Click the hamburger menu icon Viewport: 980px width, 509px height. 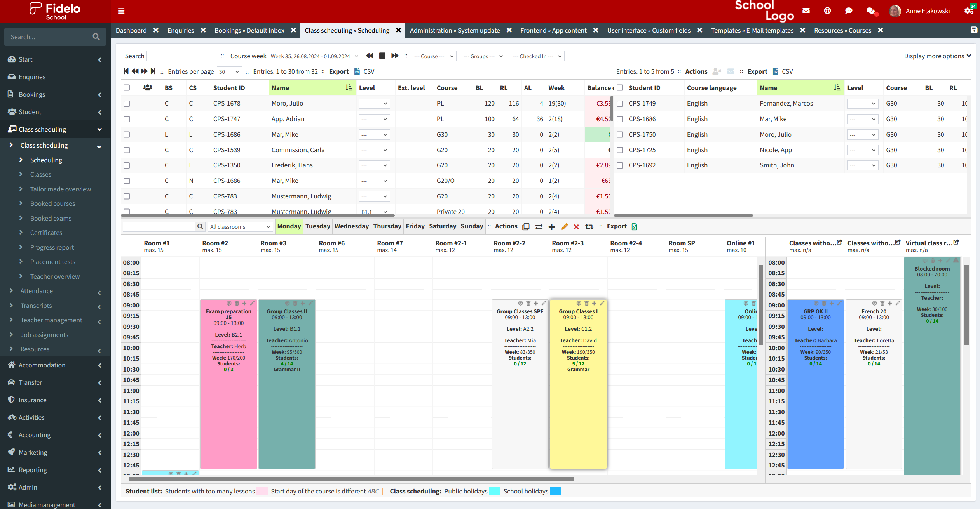[x=121, y=11]
